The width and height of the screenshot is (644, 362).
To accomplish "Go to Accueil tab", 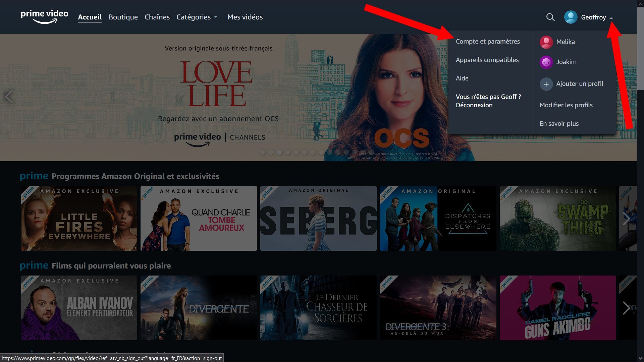I will [x=90, y=17].
